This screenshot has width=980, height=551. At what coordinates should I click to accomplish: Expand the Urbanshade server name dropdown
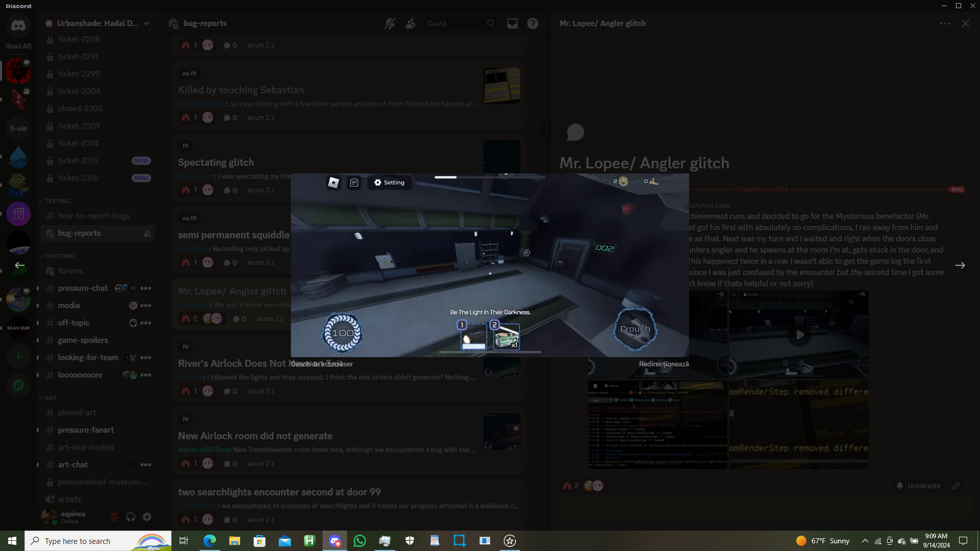146,23
